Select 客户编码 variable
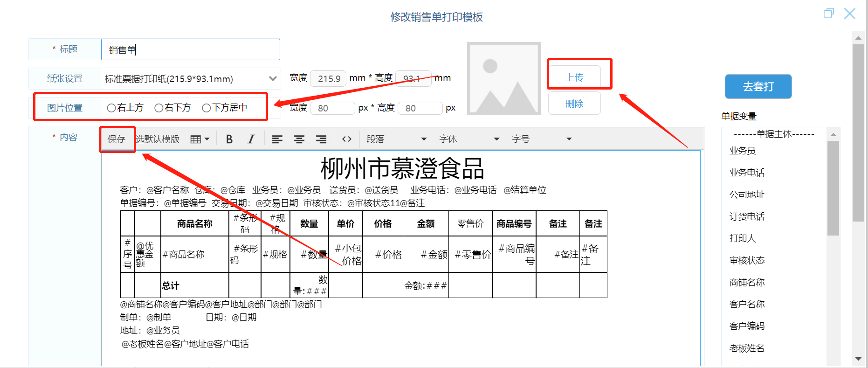 tap(747, 326)
